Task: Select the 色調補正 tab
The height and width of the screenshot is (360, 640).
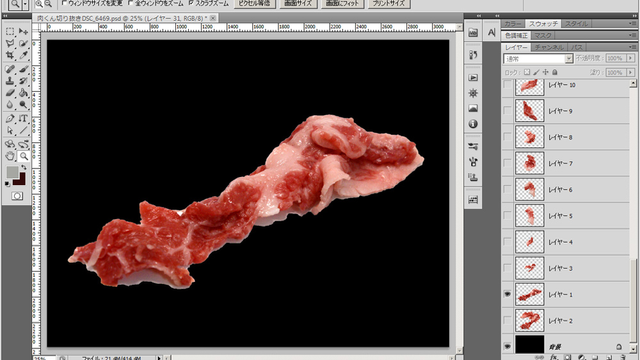Action: click(516, 36)
